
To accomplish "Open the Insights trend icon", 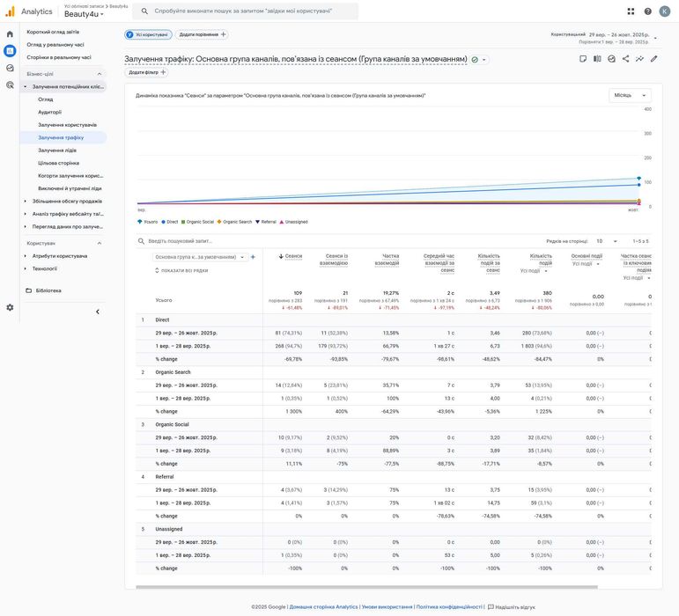I will (x=639, y=59).
